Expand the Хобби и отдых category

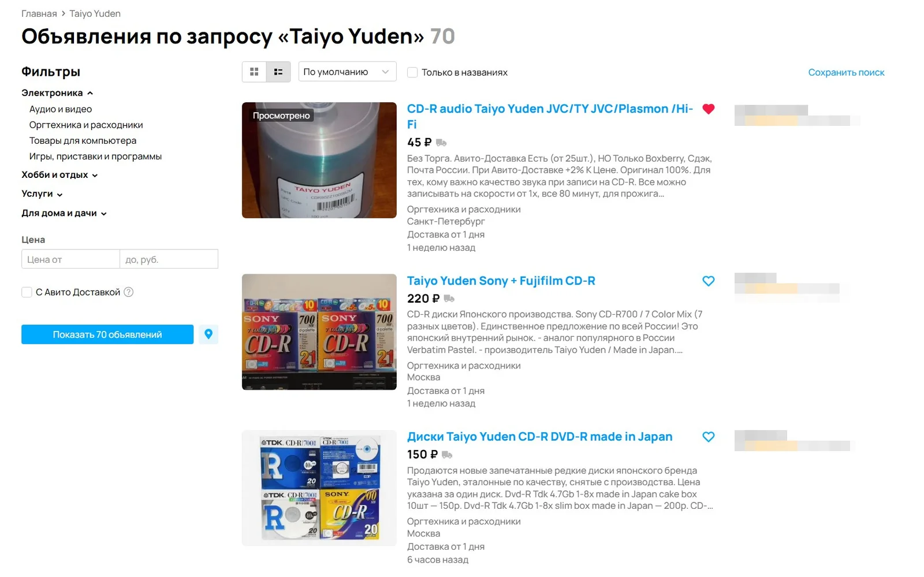[59, 175]
